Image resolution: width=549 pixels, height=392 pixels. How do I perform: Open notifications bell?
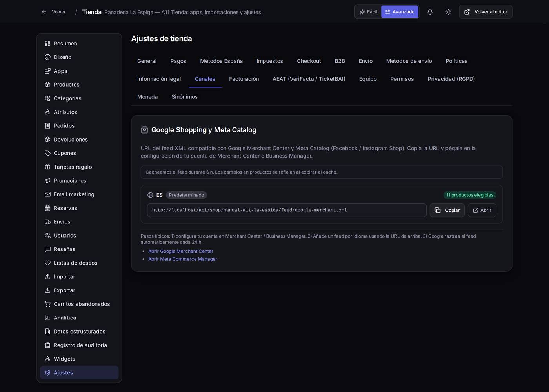(x=430, y=12)
